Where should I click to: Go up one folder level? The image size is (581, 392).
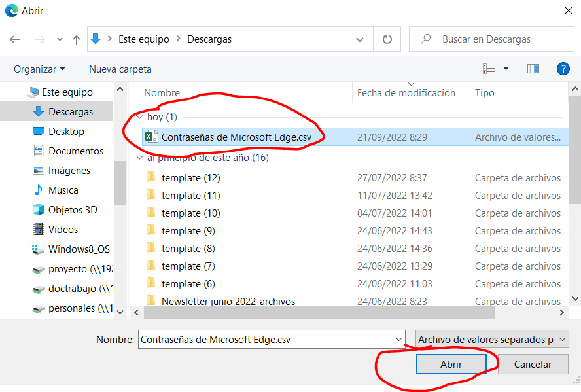77,39
